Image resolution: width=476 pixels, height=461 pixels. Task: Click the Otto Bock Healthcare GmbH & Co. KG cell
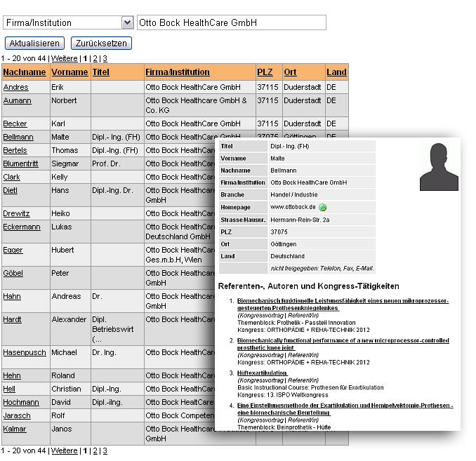coord(200,105)
